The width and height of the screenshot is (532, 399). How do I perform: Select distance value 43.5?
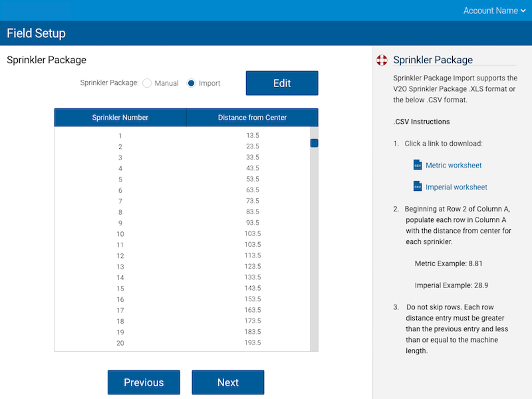click(253, 168)
